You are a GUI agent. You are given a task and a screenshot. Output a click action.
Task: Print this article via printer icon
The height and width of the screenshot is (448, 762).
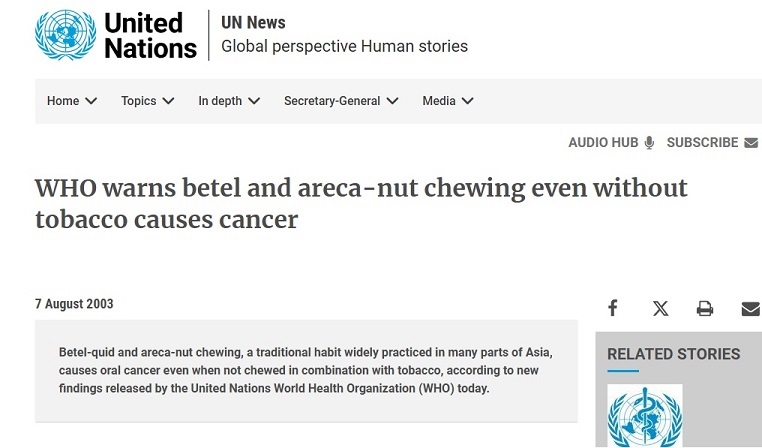tap(705, 308)
